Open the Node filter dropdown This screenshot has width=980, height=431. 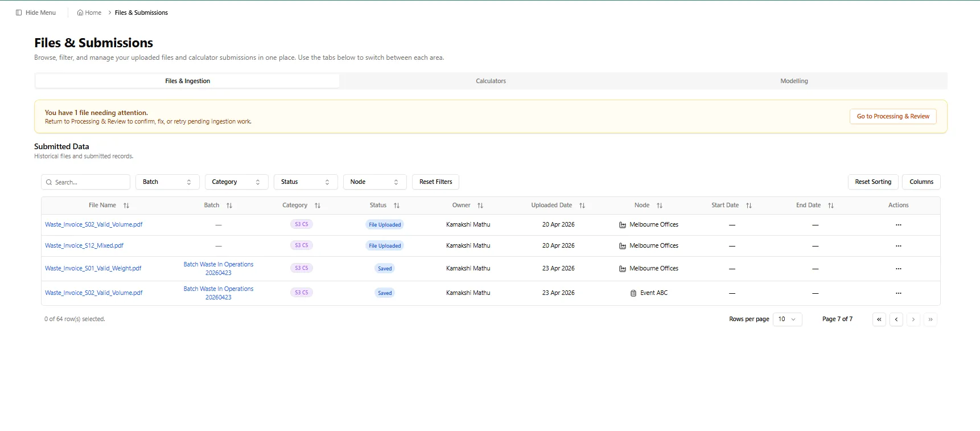(374, 182)
